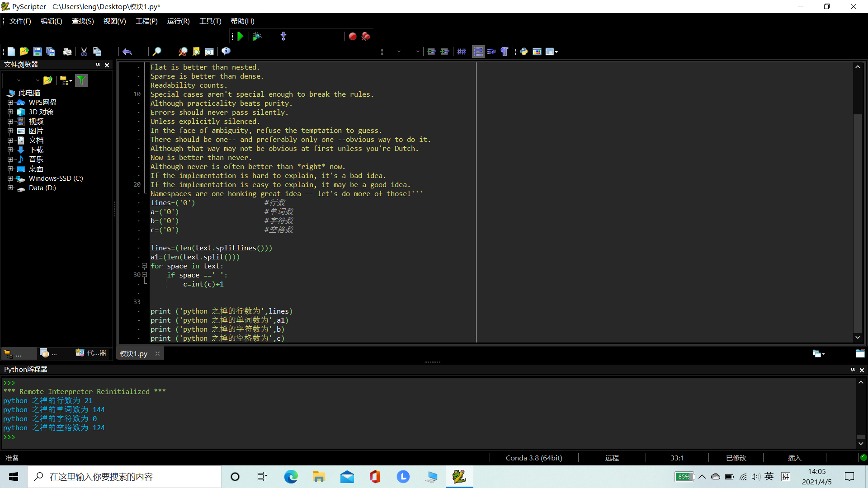Run the script with green play button

[x=241, y=36]
